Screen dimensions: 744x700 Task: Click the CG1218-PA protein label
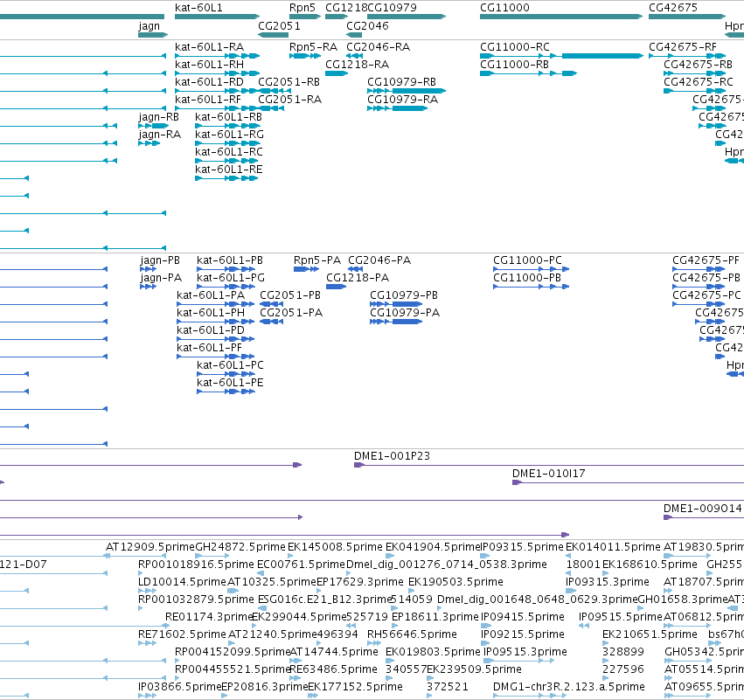pyautogui.click(x=358, y=278)
